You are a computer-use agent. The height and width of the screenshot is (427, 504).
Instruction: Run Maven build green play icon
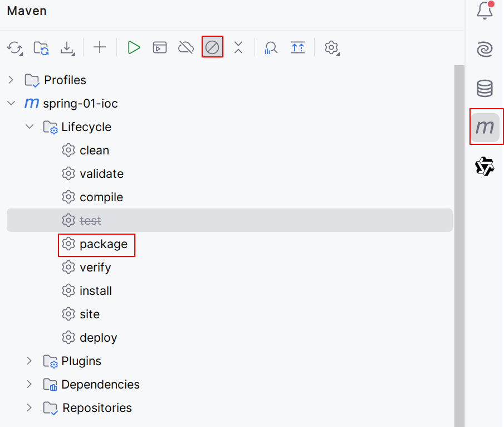coord(134,47)
